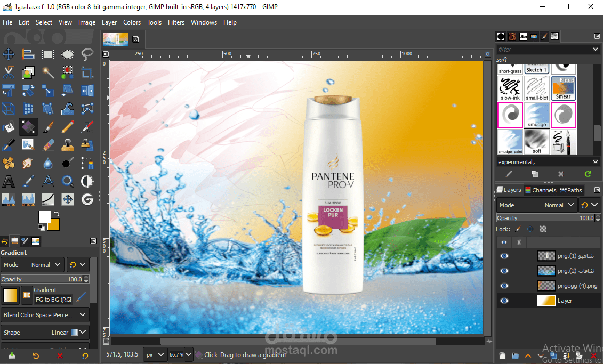Select the Gradient tool
The image size is (603, 364).
[x=28, y=127]
